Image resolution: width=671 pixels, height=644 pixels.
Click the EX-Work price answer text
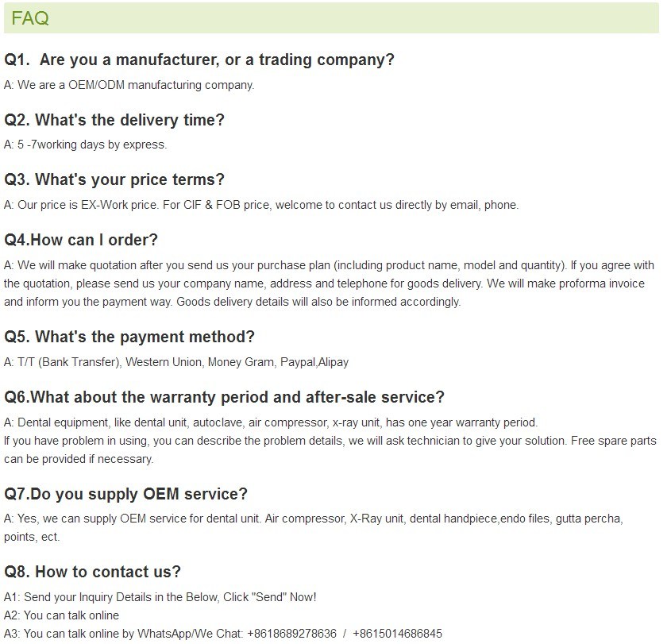click(261, 205)
